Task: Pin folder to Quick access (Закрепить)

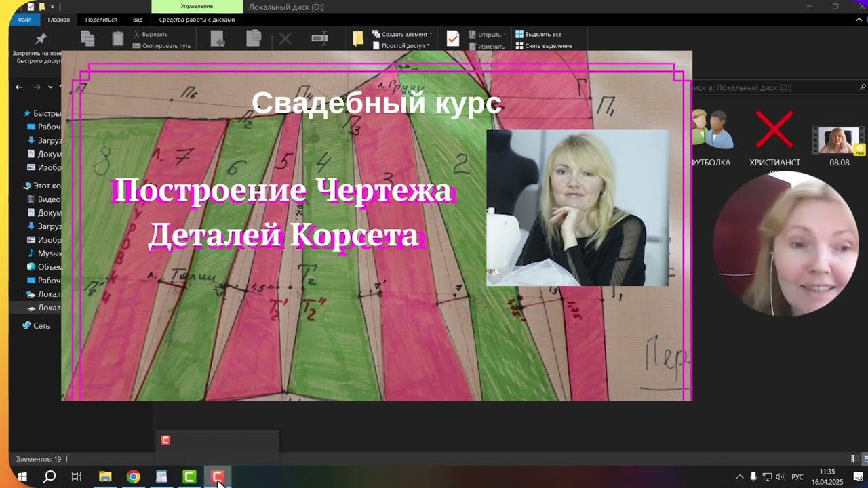Action: 40,47
